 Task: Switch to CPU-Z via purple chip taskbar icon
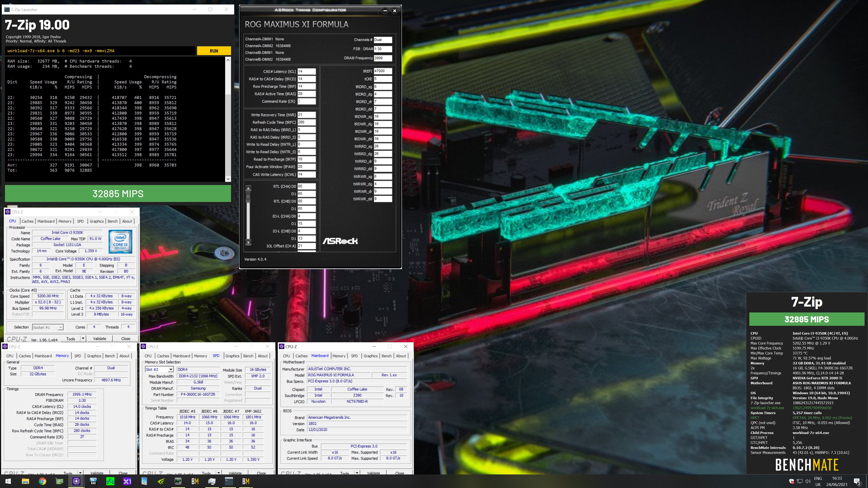click(x=76, y=481)
